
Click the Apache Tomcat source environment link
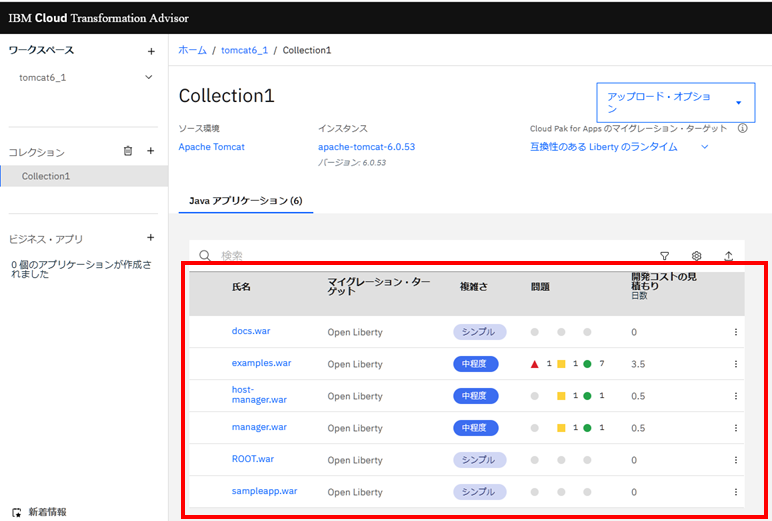click(x=212, y=147)
